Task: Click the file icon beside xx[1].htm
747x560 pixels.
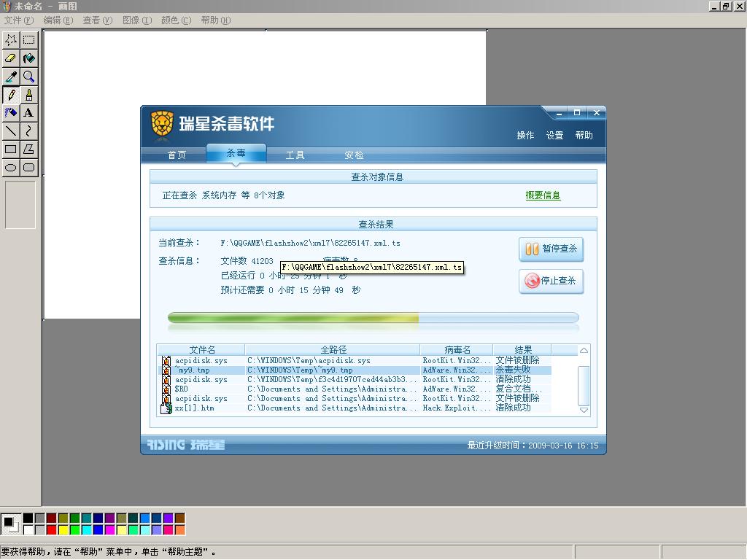Action: coord(166,408)
